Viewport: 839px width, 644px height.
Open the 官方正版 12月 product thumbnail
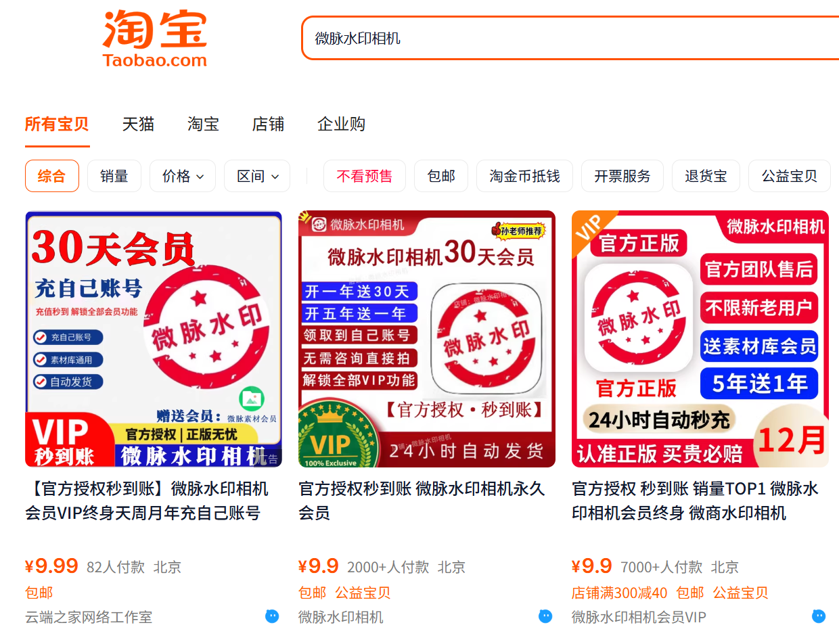pos(700,339)
